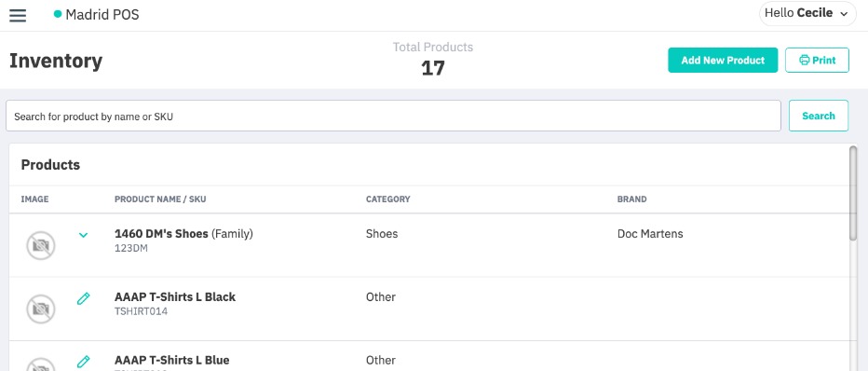Edit AAAP T-Shirts L Black with pencil icon
This screenshot has height=371, width=868.
(x=83, y=299)
